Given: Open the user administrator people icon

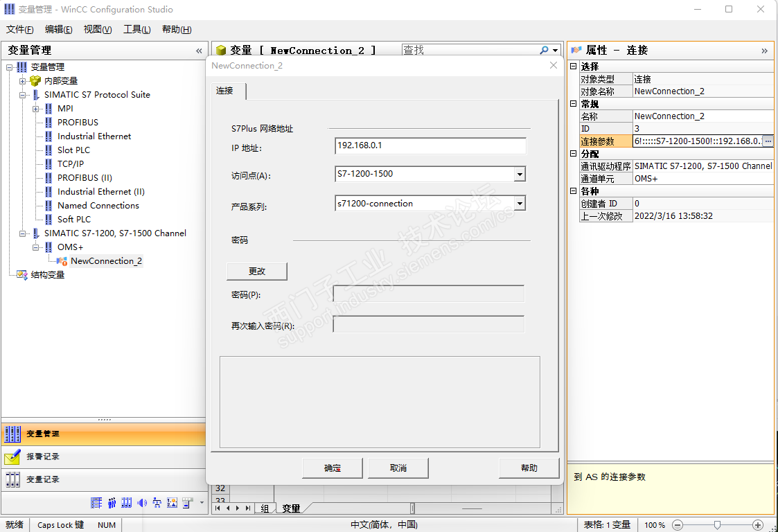Looking at the screenshot, I should pyautogui.click(x=112, y=503).
